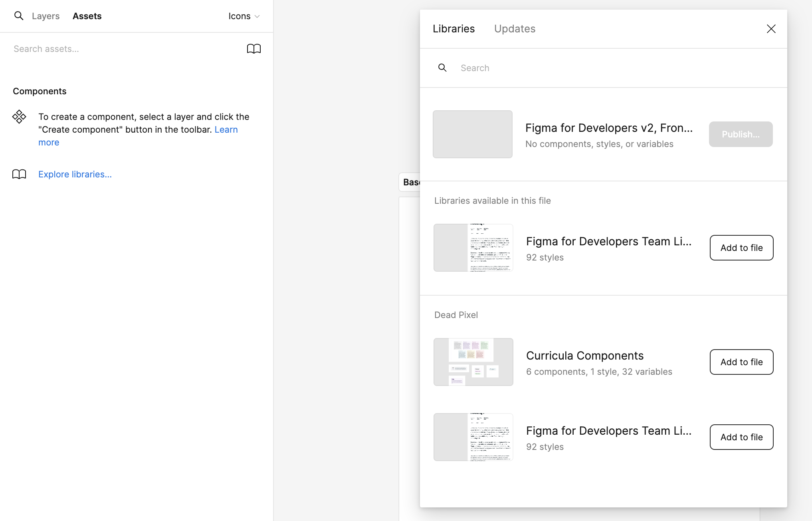Open the Icons dropdown in the Assets panel

pyautogui.click(x=244, y=16)
